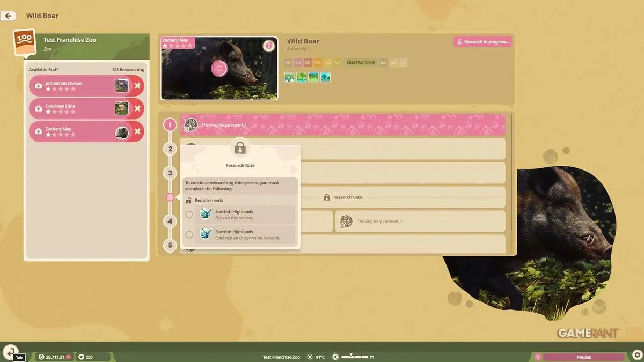Click the Paused status bar
The width and height of the screenshot is (644, 362).
(584, 357)
